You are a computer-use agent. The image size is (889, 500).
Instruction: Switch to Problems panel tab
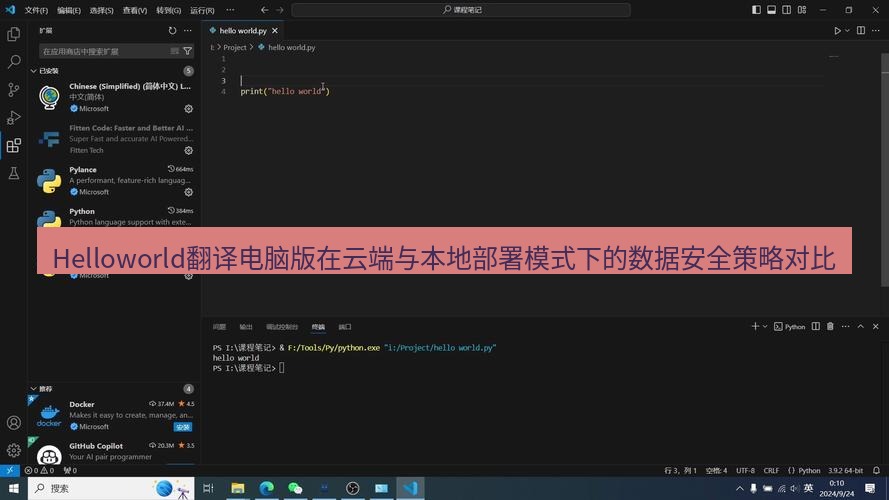click(219, 327)
